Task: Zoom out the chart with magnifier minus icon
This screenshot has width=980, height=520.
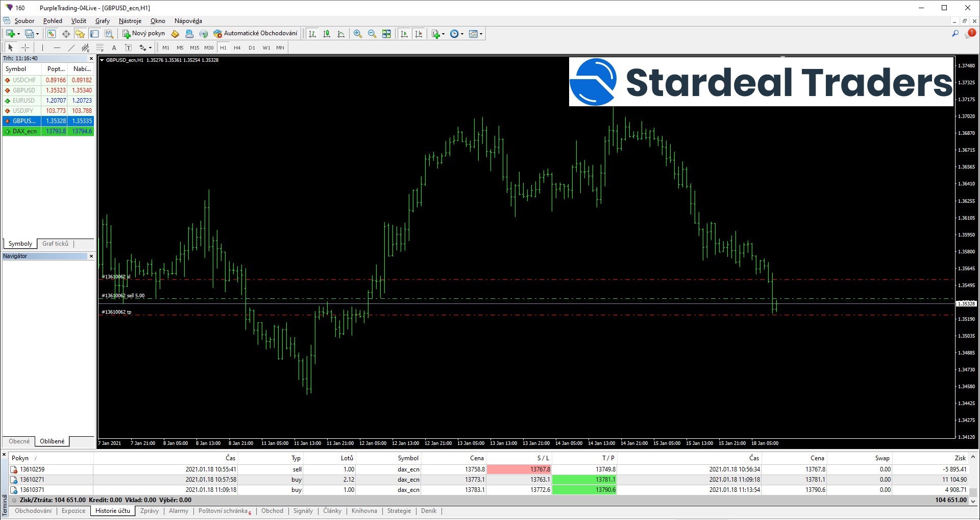Action: (x=372, y=34)
